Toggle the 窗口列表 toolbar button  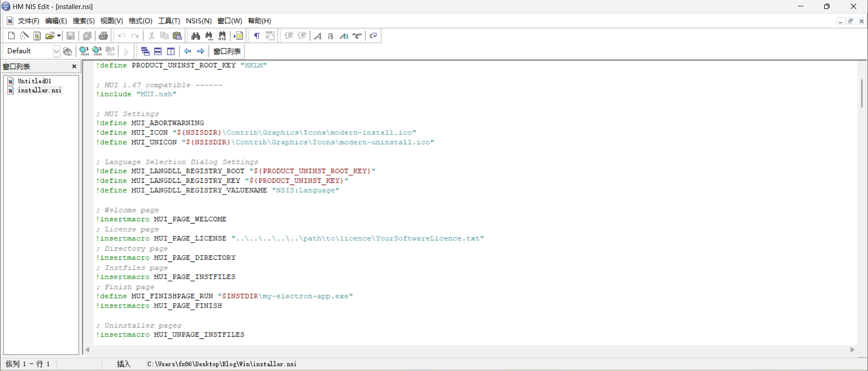pyautogui.click(x=227, y=51)
